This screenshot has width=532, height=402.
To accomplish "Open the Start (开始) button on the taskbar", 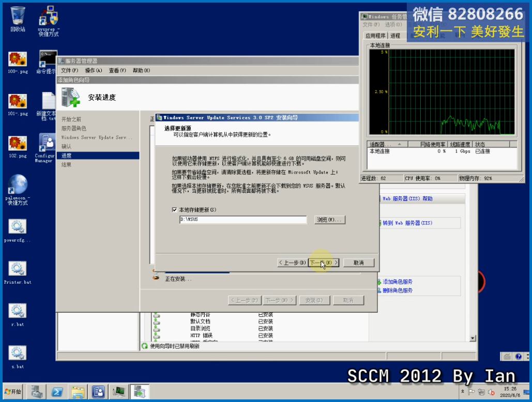I will (13, 392).
